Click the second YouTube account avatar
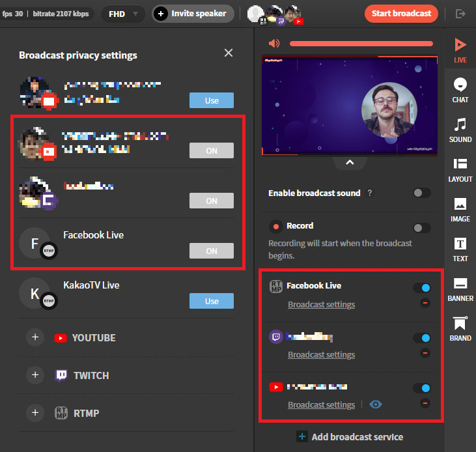The height and width of the screenshot is (452, 476). (33, 142)
